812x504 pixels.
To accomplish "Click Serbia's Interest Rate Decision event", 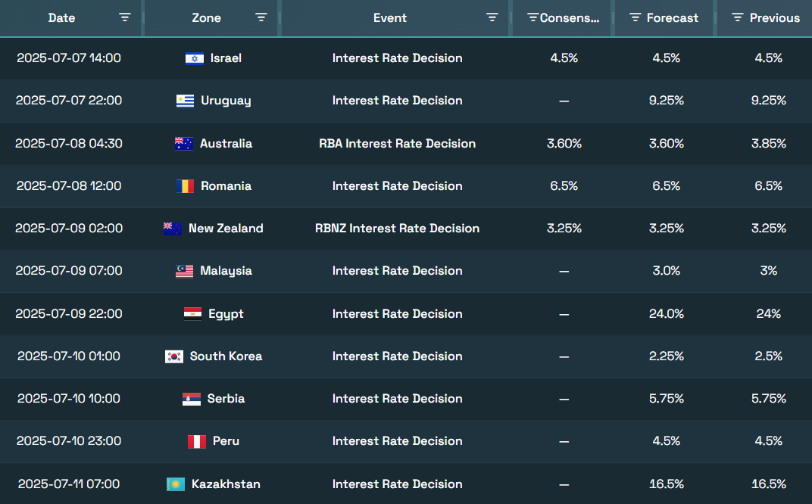I will point(397,399).
